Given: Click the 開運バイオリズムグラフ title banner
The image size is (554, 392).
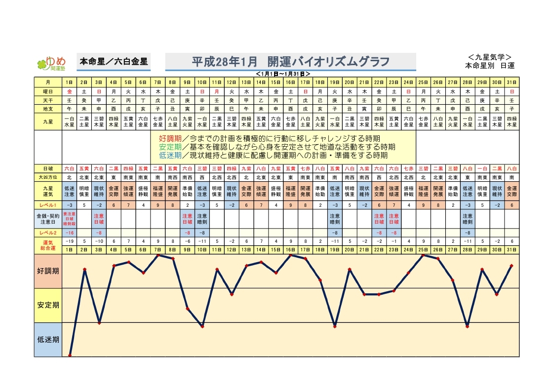Looking at the screenshot, I should click(x=290, y=62).
